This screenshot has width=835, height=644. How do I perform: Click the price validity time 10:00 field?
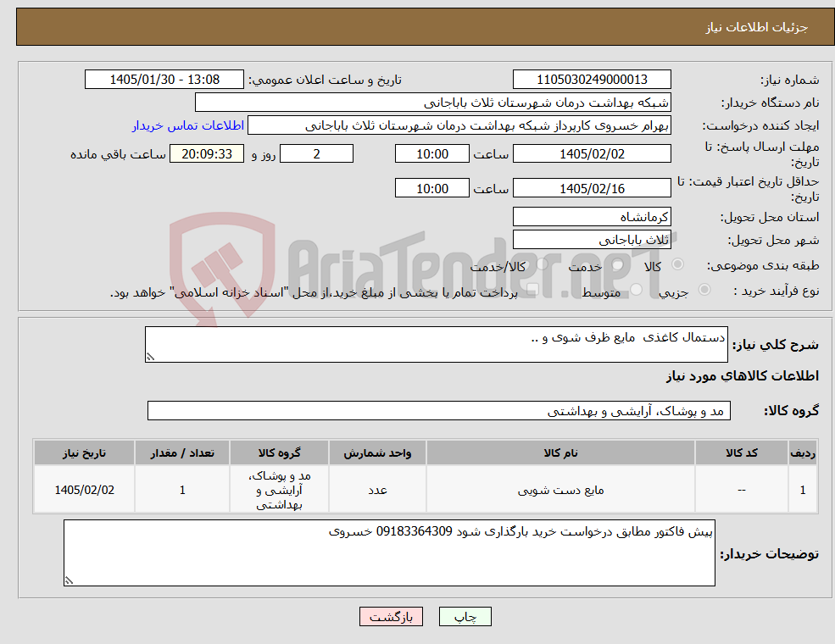[x=431, y=188]
